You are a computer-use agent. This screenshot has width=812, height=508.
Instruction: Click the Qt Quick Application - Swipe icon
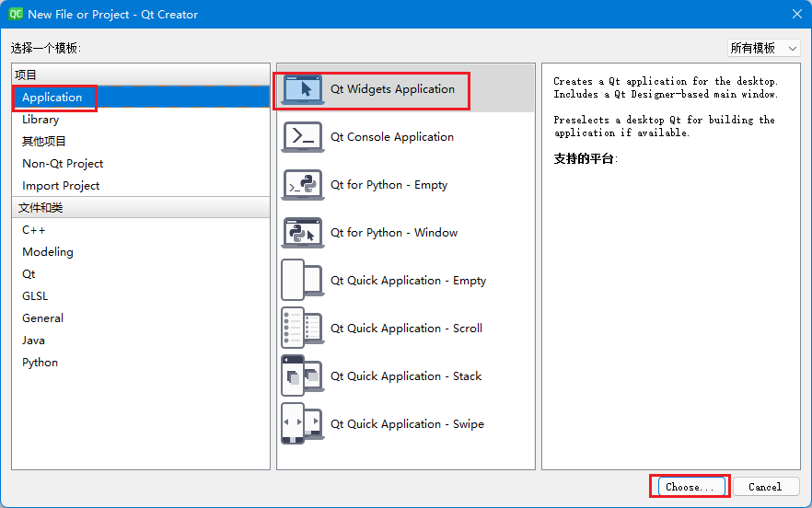[303, 423]
